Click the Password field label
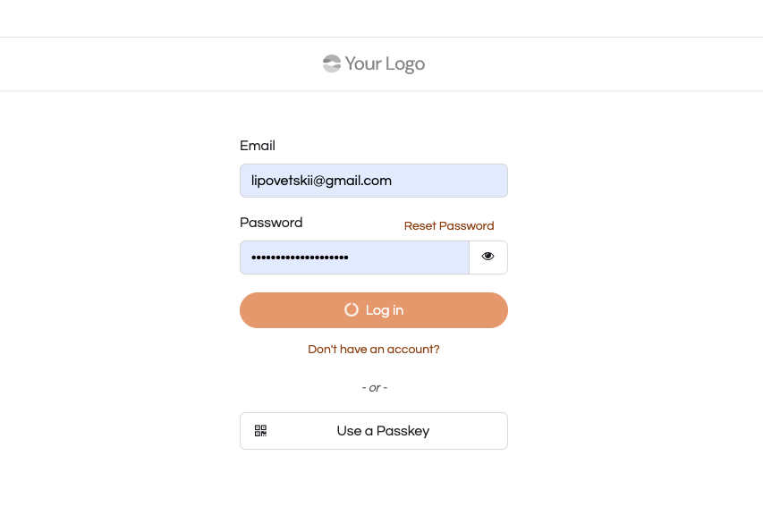763x532 pixels. [x=271, y=223]
